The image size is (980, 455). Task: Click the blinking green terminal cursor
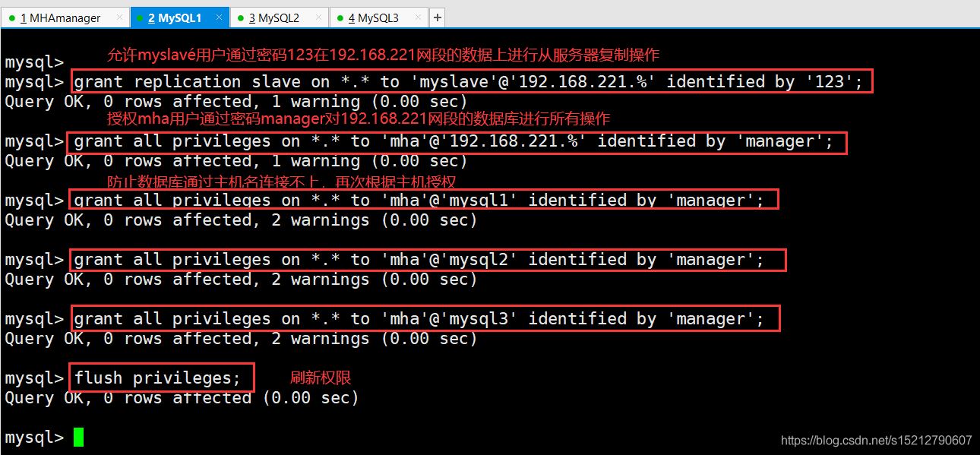77,437
